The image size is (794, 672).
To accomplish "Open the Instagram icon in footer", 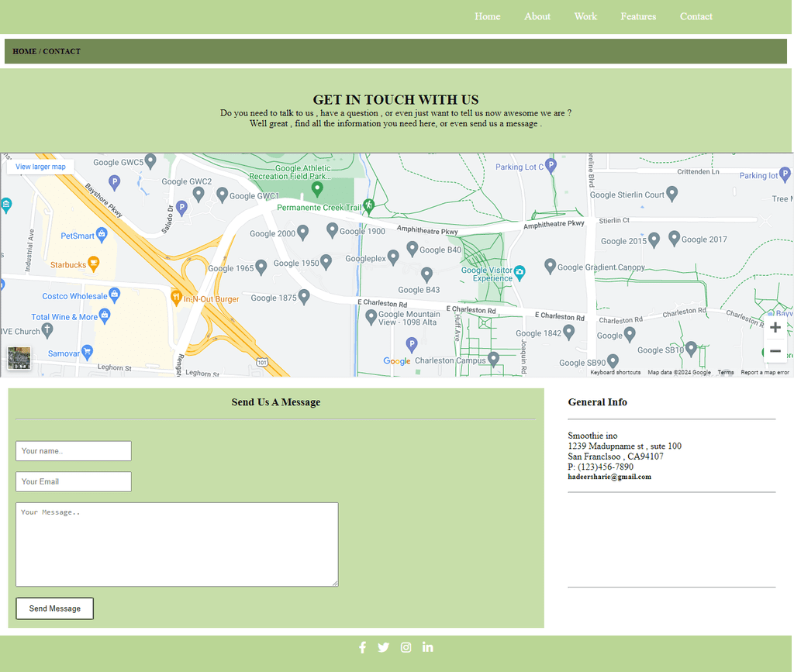I will click(x=406, y=648).
